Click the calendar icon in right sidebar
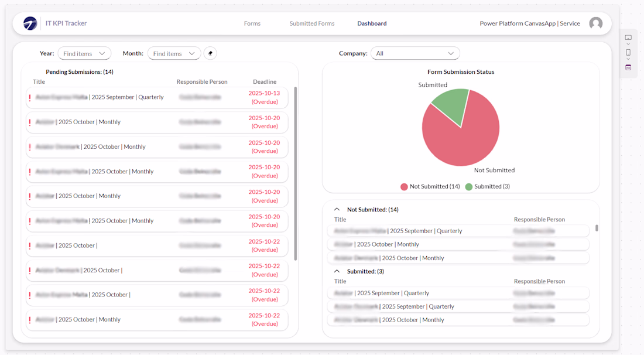Image resolution: width=644 pixels, height=355 pixels. [x=628, y=67]
